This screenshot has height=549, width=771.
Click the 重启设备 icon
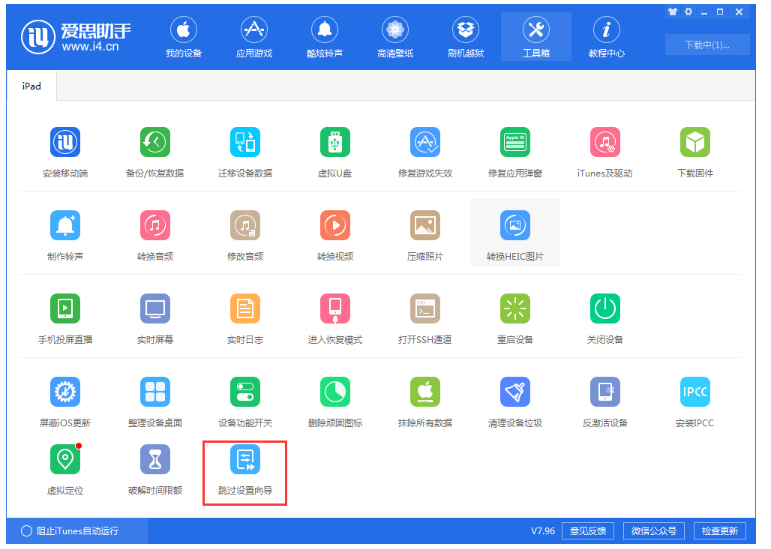[515, 309]
